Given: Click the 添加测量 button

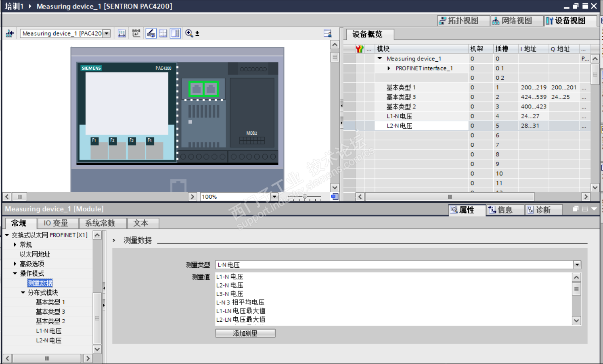Looking at the screenshot, I should 245,333.
